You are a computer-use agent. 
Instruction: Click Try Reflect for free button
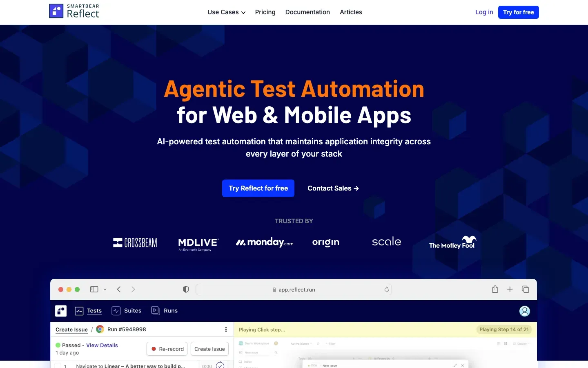[x=258, y=188]
